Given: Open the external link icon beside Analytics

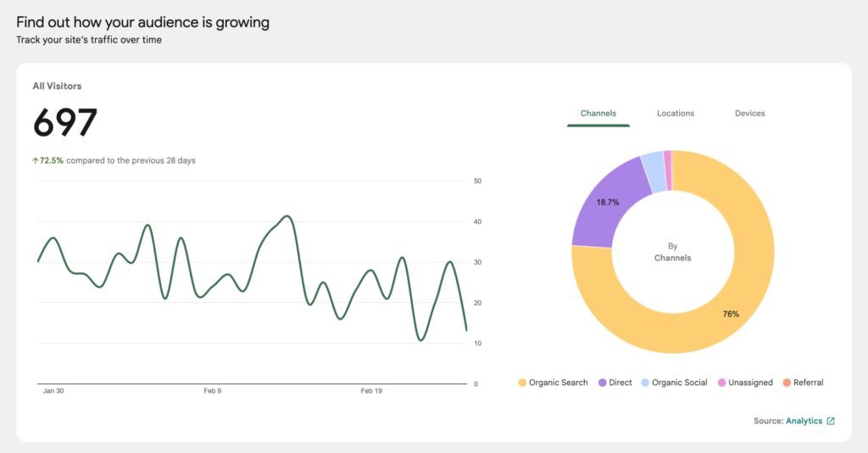Looking at the screenshot, I should (831, 421).
